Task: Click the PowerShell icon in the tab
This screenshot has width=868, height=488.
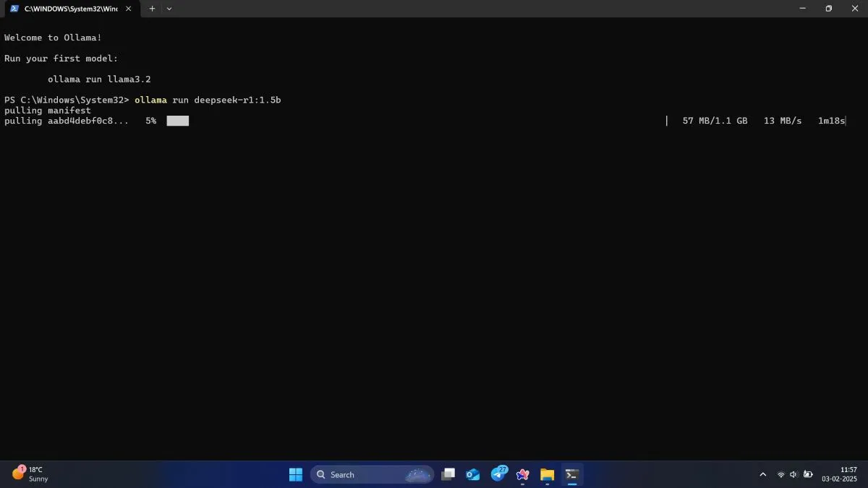Action: 14,9
